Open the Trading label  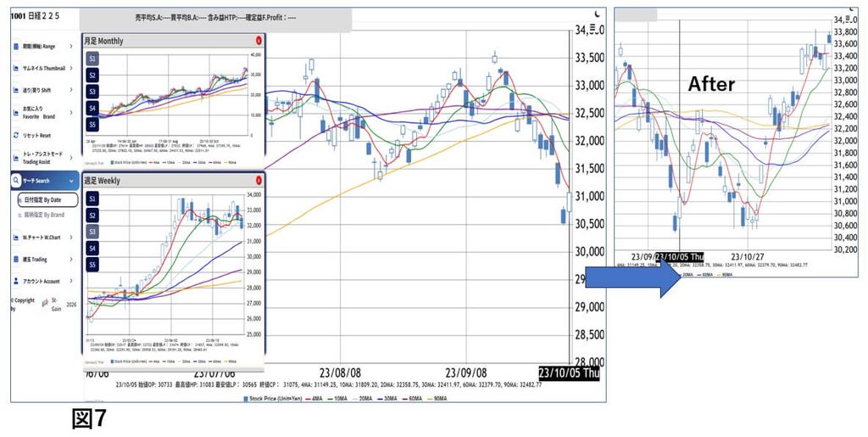click(x=35, y=259)
